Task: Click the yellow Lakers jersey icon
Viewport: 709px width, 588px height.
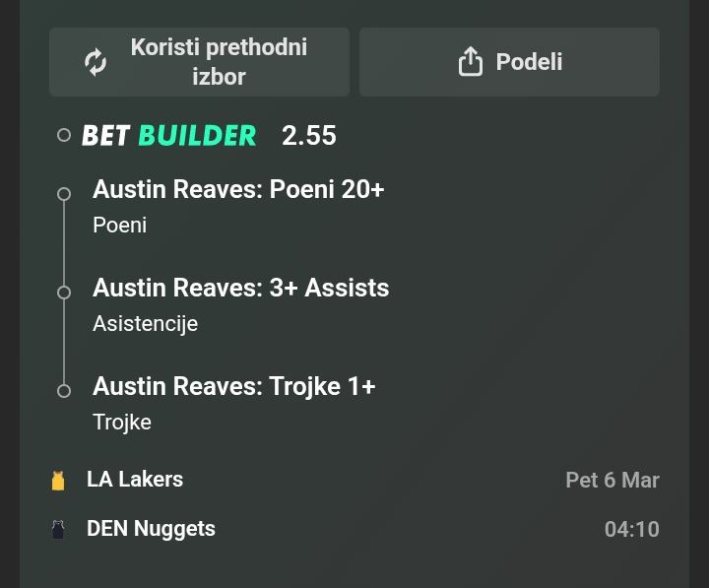Action: tap(58, 481)
